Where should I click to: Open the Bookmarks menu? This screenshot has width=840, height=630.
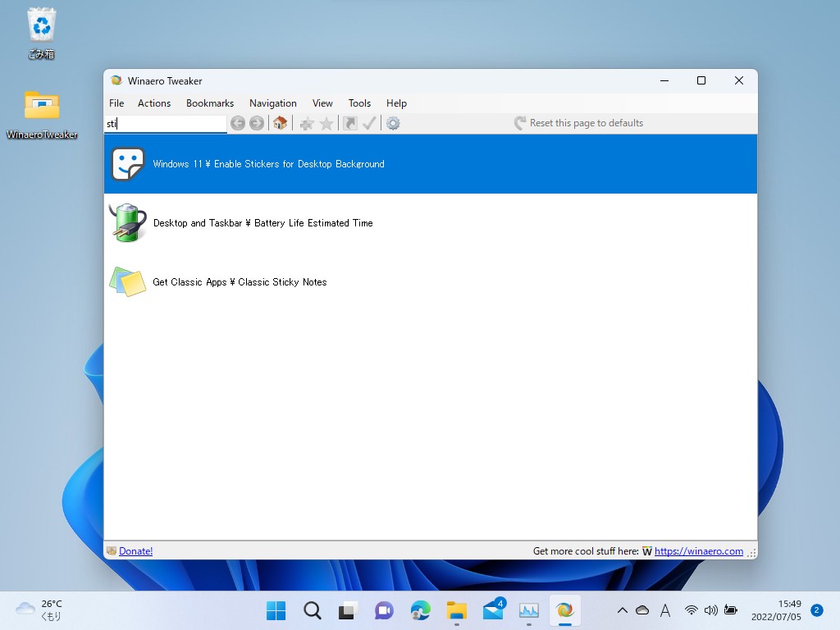[x=210, y=103]
